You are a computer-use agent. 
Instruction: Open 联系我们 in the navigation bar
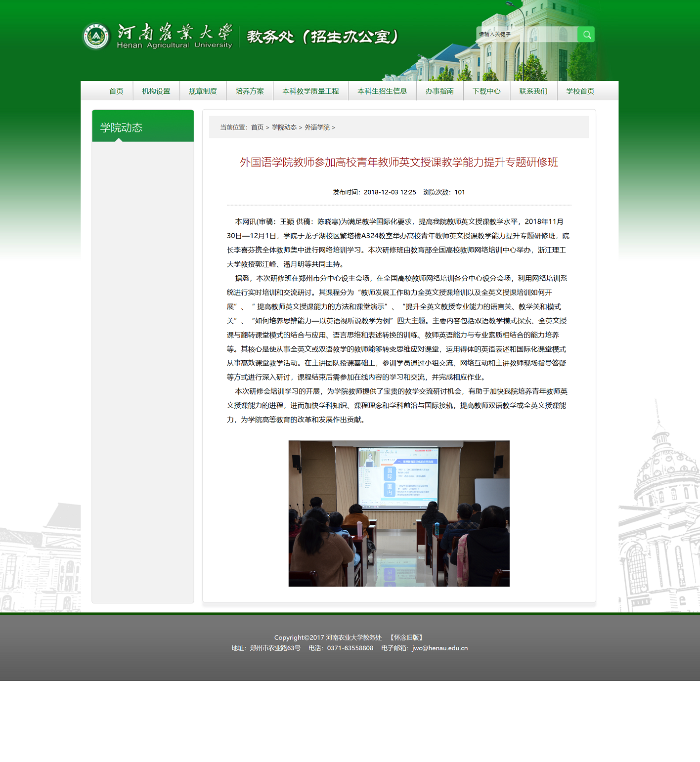point(533,91)
